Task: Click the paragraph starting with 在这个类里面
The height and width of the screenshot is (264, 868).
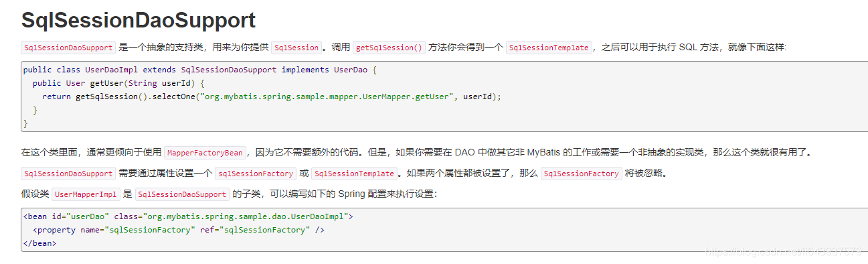Action: [x=416, y=153]
